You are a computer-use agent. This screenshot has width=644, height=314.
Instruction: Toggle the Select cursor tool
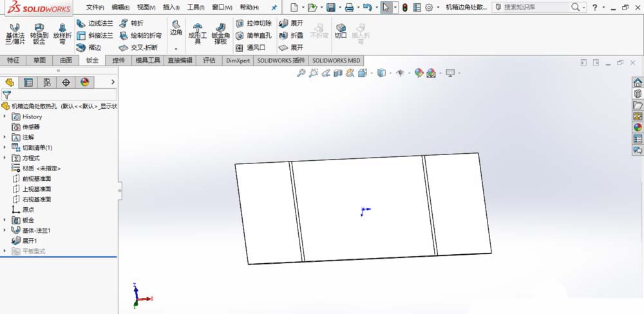[386, 7]
